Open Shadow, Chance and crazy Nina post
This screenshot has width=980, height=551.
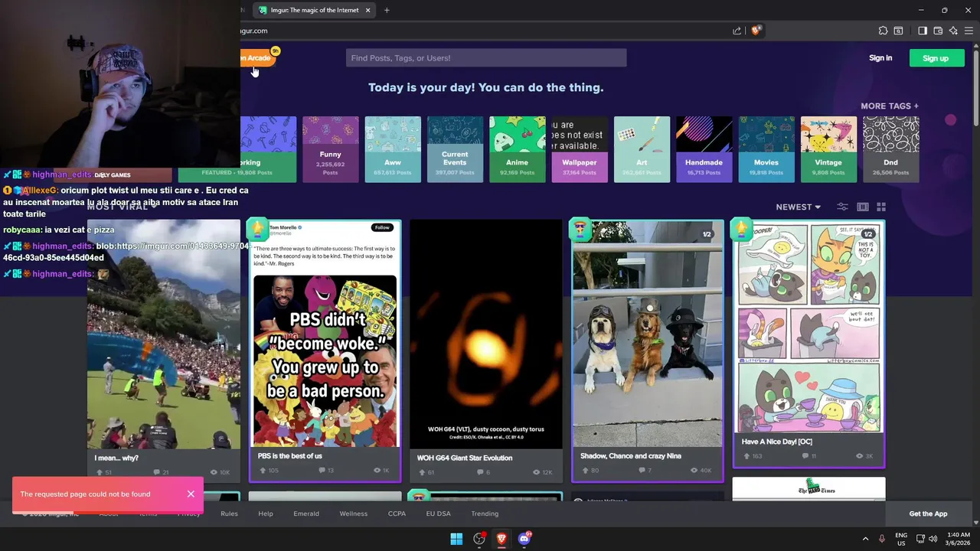coord(648,350)
